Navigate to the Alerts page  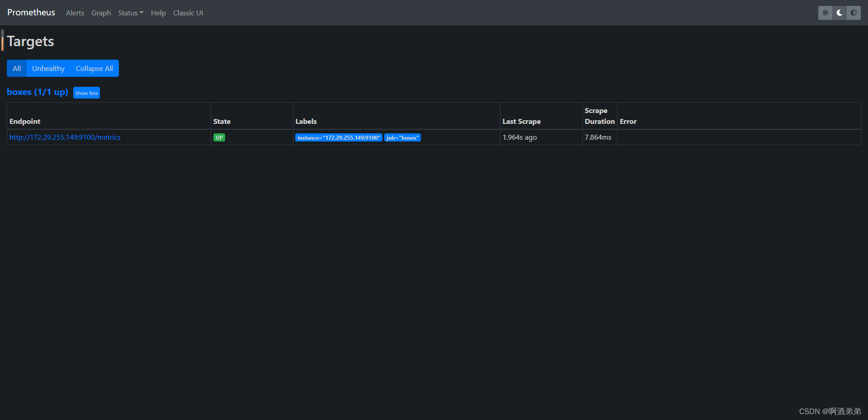click(x=75, y=13)
